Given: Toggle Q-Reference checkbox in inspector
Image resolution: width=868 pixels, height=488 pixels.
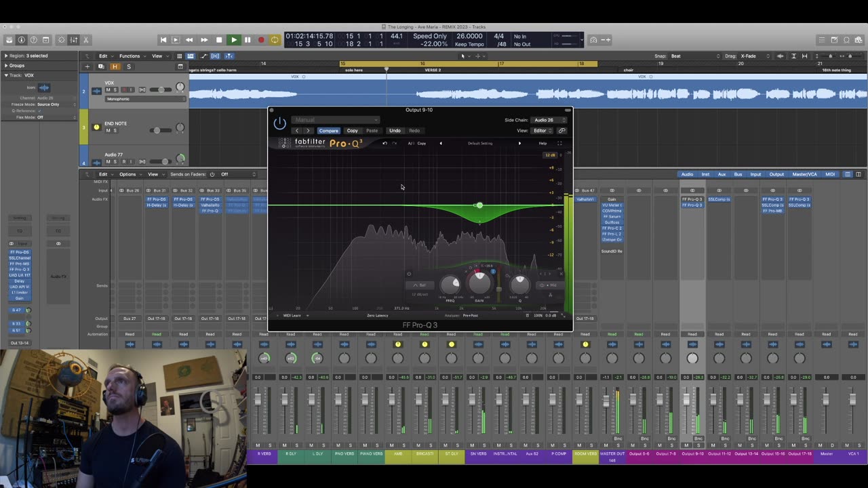Looking at the screenshot, I should coord(40,110).
